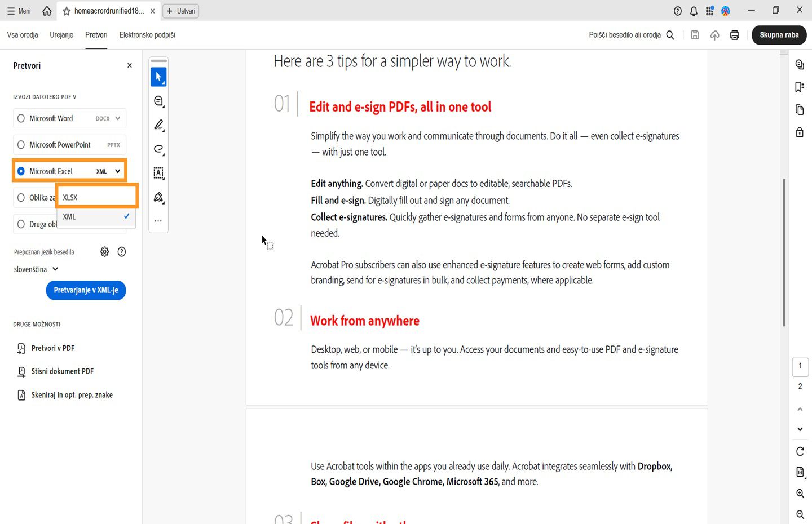Screen dimensions: 812x524
Task: Open the Page thumbnails panel
Action: pyautogui.click(x=799, y=109)
